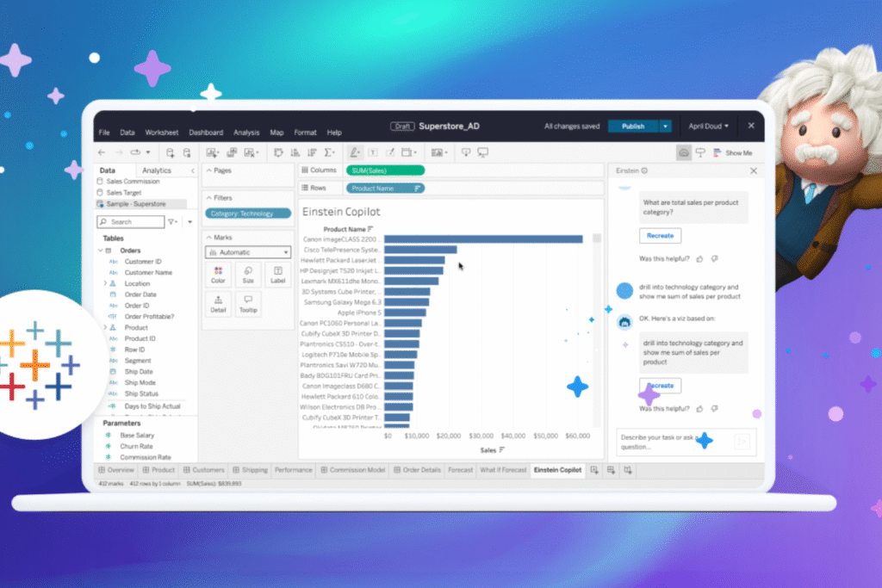Viewport: 882px width, 588px height.
Task: Switch to the Forecast sheet tab
Action: pos(460,470)
